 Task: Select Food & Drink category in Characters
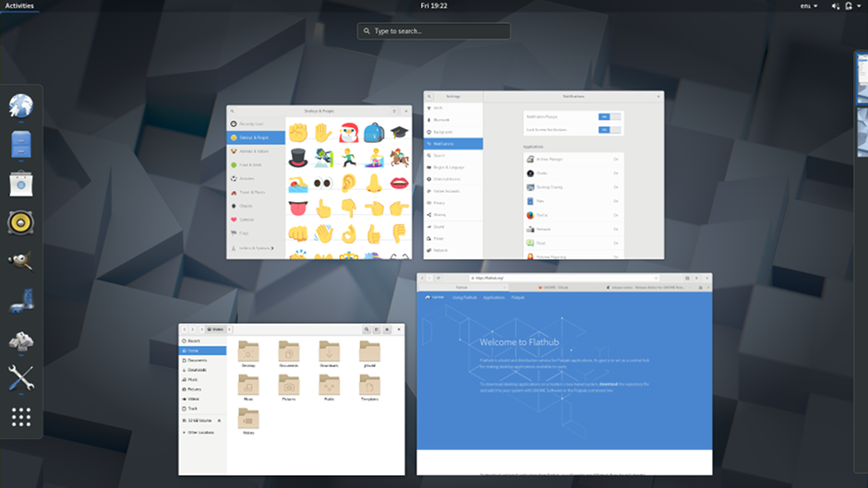click(256, 165)
